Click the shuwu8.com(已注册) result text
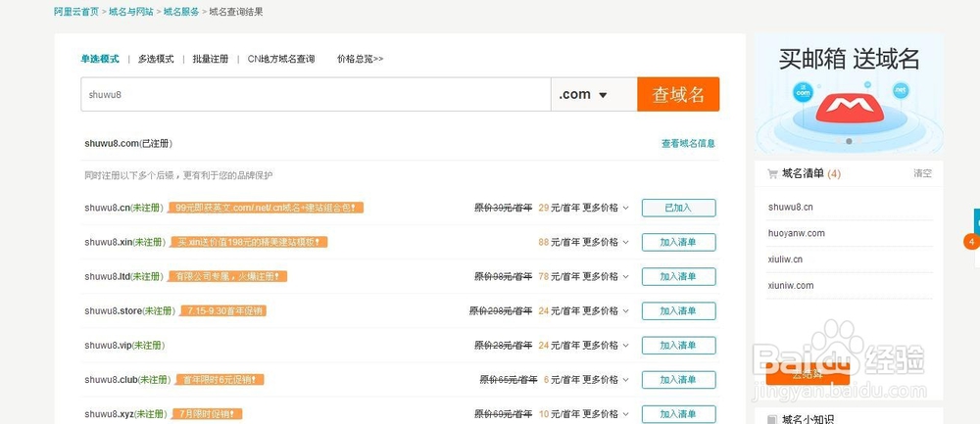The height and width of the screenshot is (424, 980). pyautogui.click(x=128, y=144)
